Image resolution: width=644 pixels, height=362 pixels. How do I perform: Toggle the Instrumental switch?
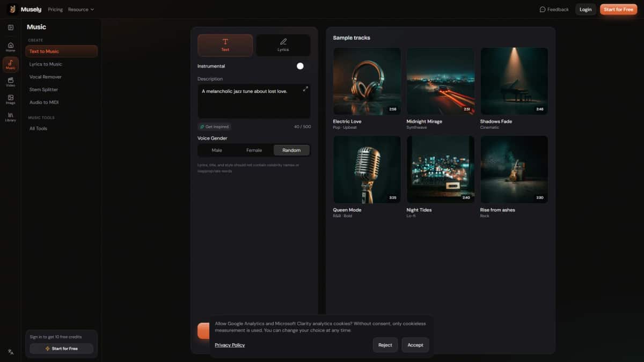click(303, 66)
